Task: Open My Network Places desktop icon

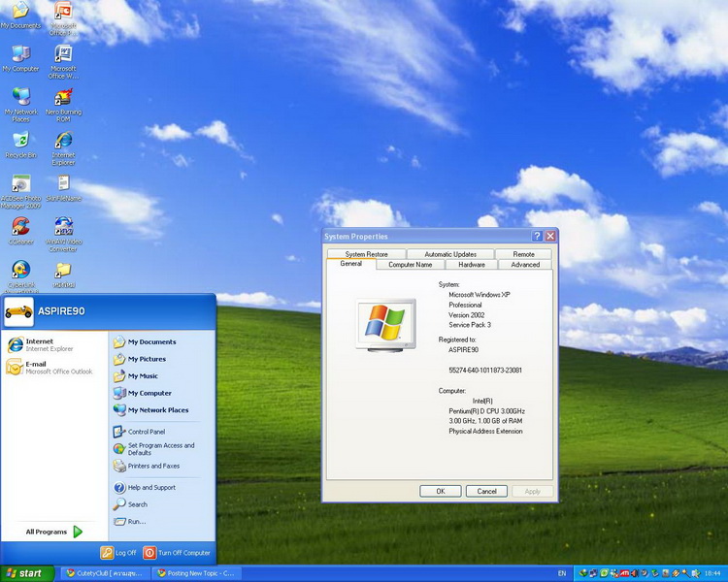Action: 21,105
